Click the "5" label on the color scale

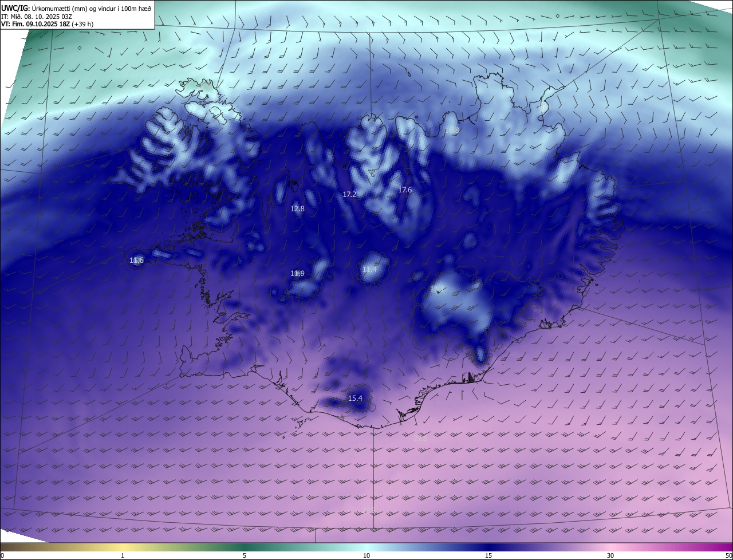[245, 555]
